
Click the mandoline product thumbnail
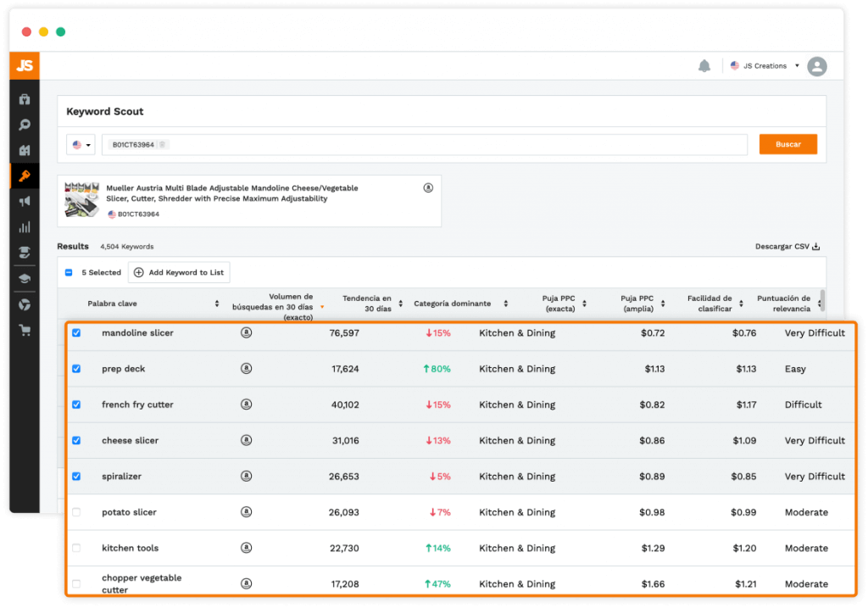(x=81, y=200)
